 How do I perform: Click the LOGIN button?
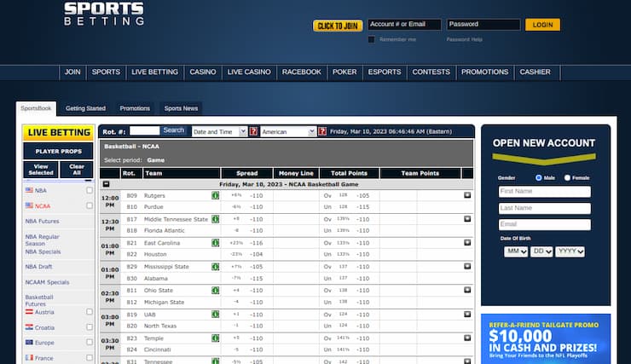(x=542, y=25)
